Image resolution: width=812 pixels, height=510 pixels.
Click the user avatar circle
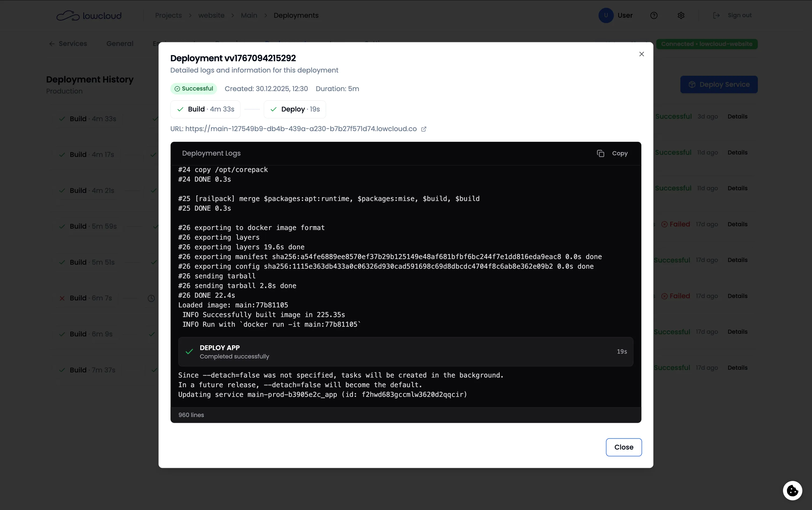coord(606,16)
